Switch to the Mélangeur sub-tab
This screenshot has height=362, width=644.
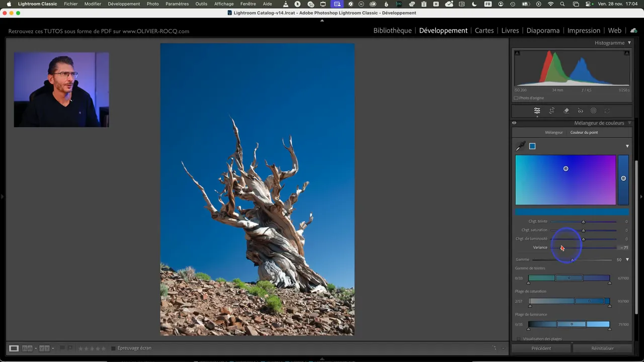pyautogui.click(x=553, y=133)
